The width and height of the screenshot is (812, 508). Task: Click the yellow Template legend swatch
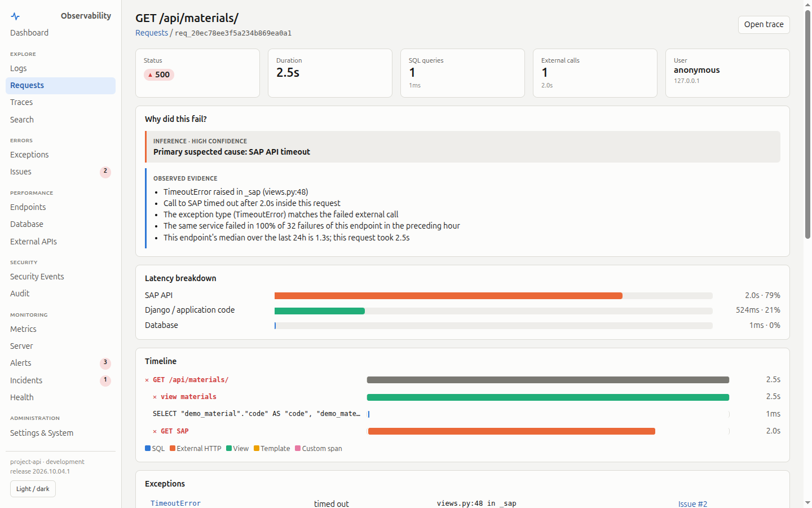tap(257, 448)
